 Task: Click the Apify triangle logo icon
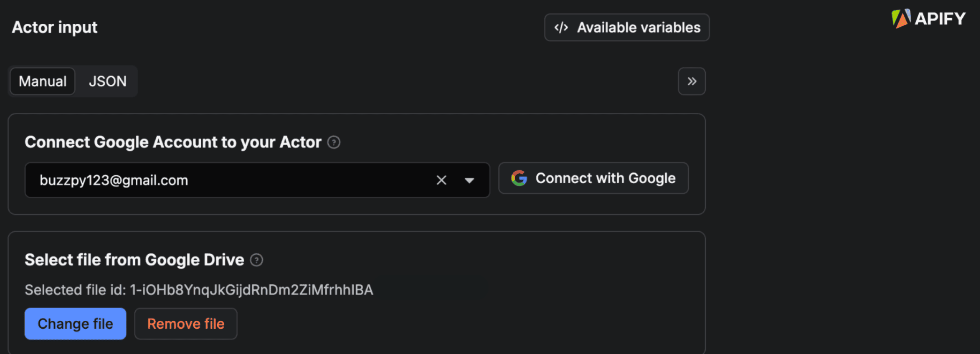click(901, 19)
